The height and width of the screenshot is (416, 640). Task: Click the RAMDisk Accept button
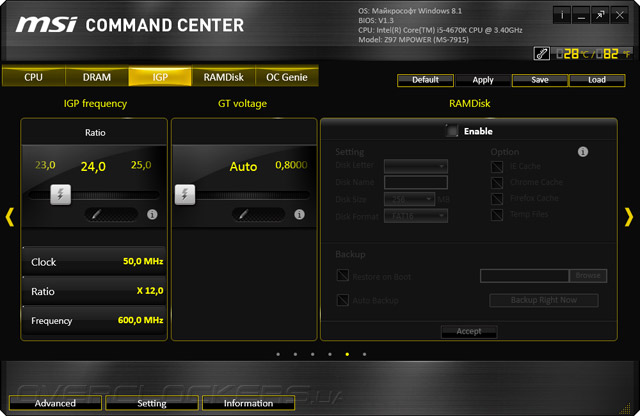click(469, 331)
